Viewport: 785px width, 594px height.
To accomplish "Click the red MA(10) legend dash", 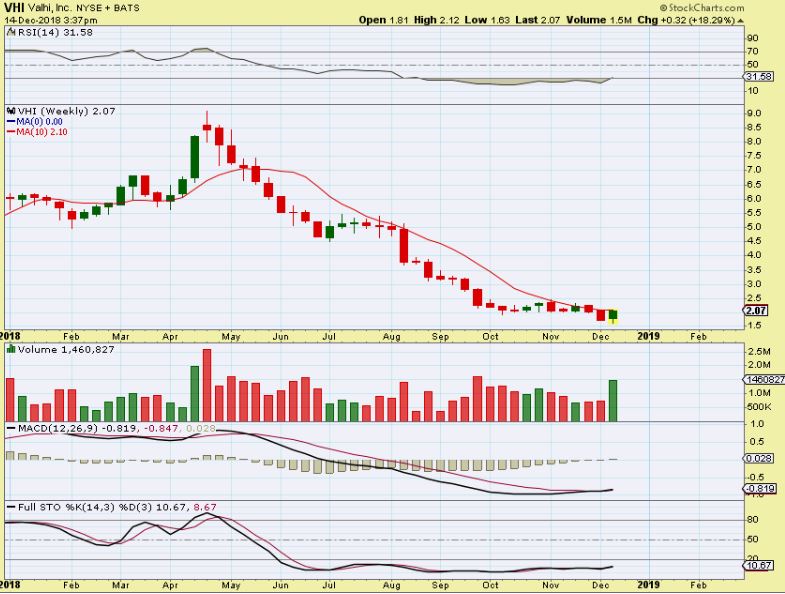I will click(11, 132).
